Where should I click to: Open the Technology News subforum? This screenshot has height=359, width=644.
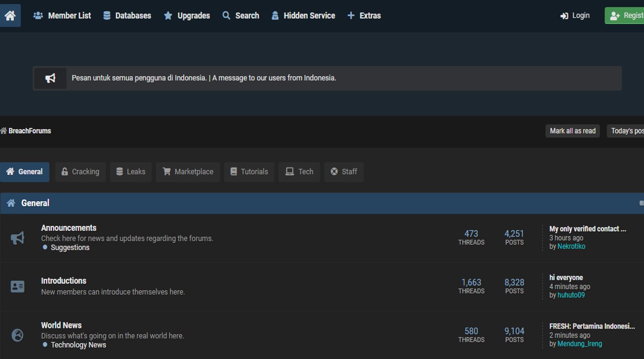coord(78,345)
